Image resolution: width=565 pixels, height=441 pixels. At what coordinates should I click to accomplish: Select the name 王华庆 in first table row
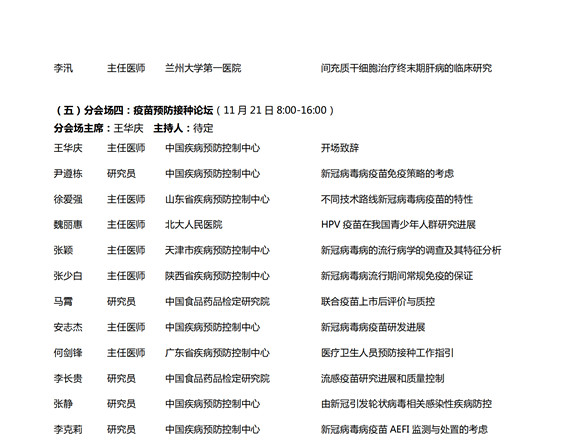coord(68,148)
